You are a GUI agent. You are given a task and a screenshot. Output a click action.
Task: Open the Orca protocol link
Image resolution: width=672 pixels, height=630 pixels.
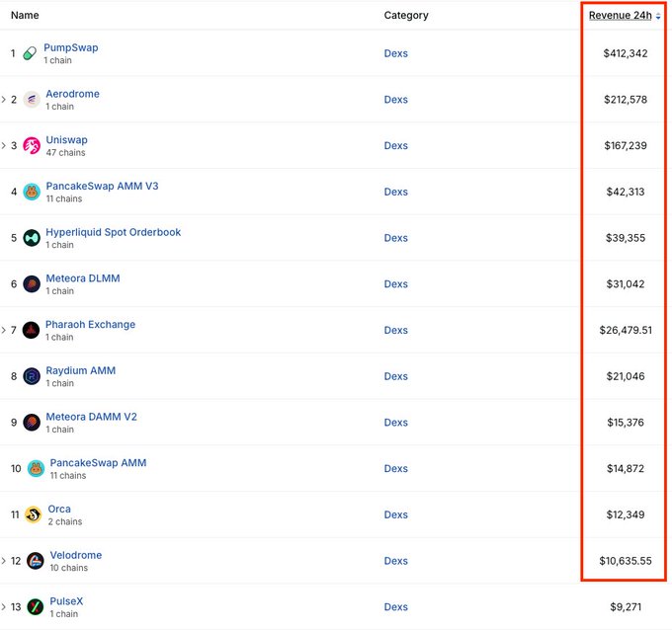pos(59,510)
